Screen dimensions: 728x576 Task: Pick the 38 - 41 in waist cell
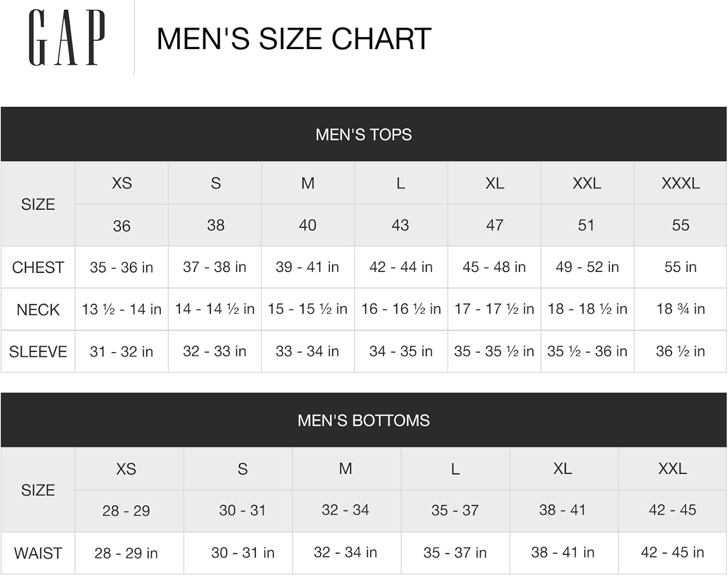point(563,552)
